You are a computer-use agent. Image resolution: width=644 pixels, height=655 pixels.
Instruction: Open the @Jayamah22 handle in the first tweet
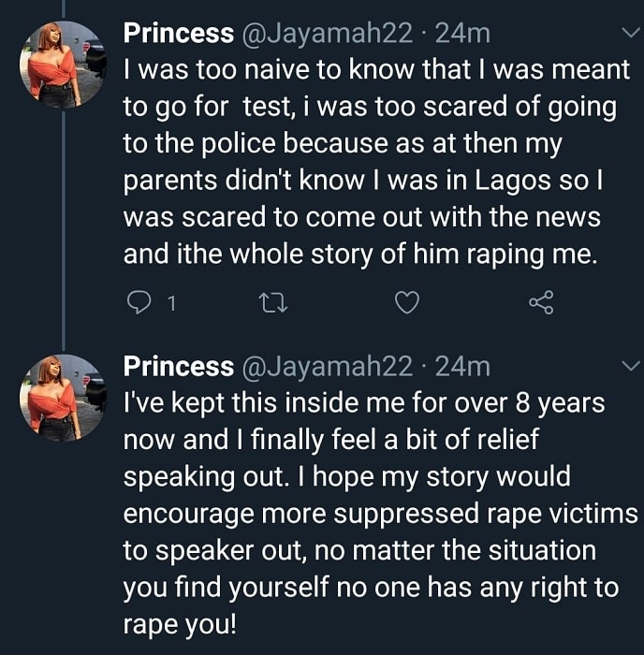[328, 34]
